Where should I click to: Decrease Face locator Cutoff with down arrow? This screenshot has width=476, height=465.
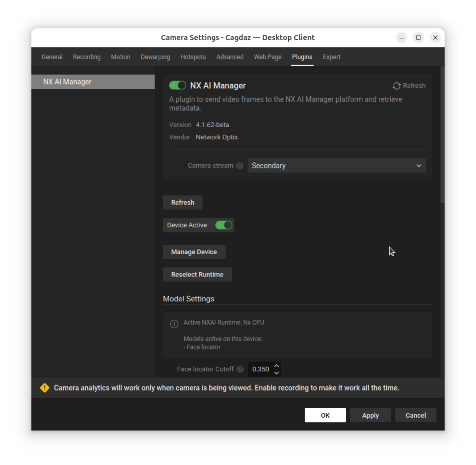pyautogui.click(x=277, y=373)
